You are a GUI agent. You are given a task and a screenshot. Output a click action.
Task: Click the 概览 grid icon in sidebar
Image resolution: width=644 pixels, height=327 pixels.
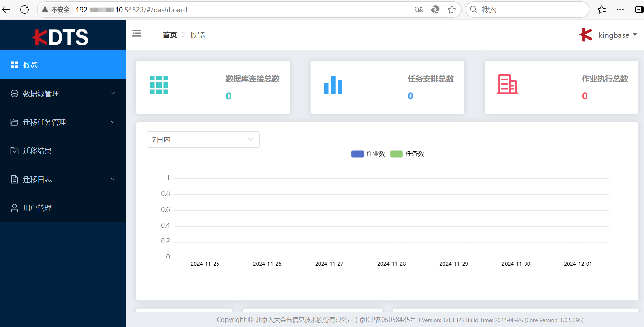click(14, 65)
